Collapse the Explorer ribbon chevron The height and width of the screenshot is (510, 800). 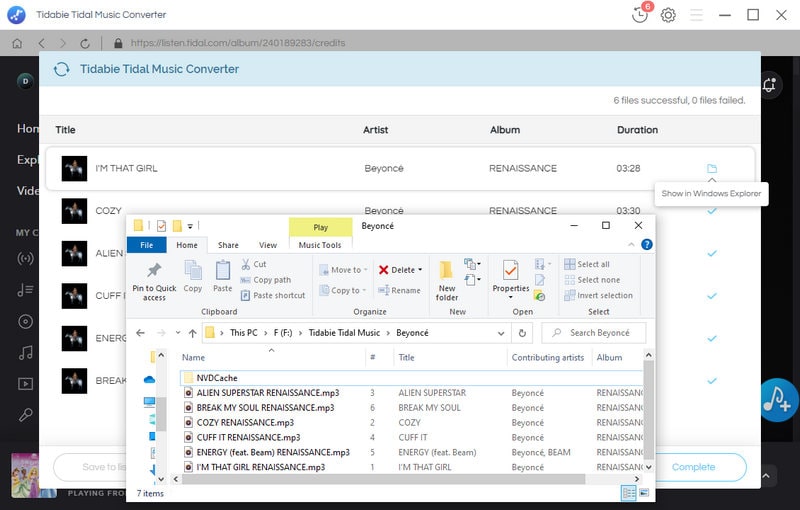pos(632,245)
